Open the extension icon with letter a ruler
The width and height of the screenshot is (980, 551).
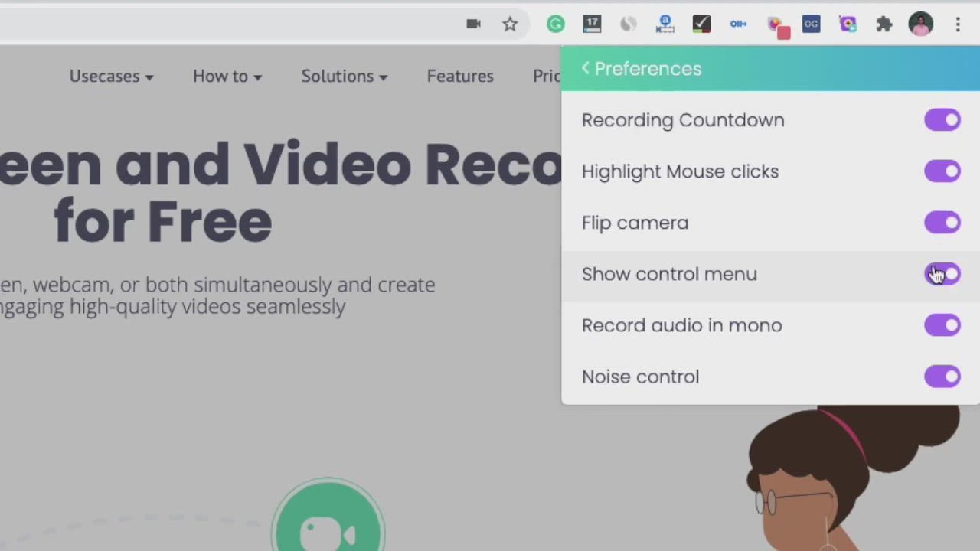[665, 24]
